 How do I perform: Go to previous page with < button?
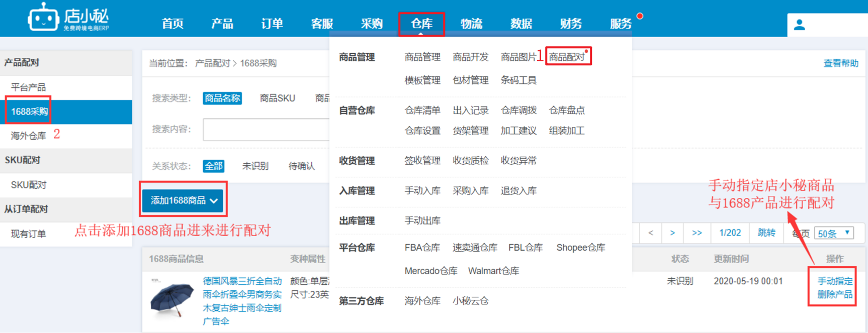point(651,233)
